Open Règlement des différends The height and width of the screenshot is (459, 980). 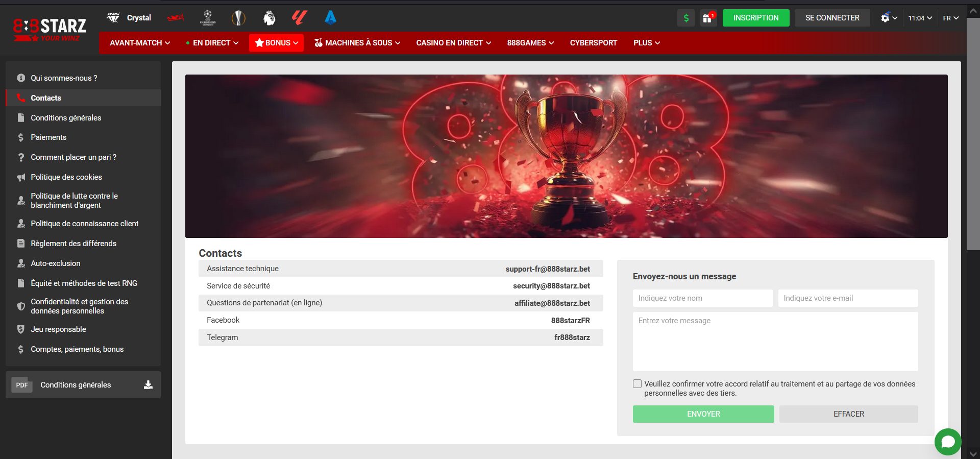point(83,244)
